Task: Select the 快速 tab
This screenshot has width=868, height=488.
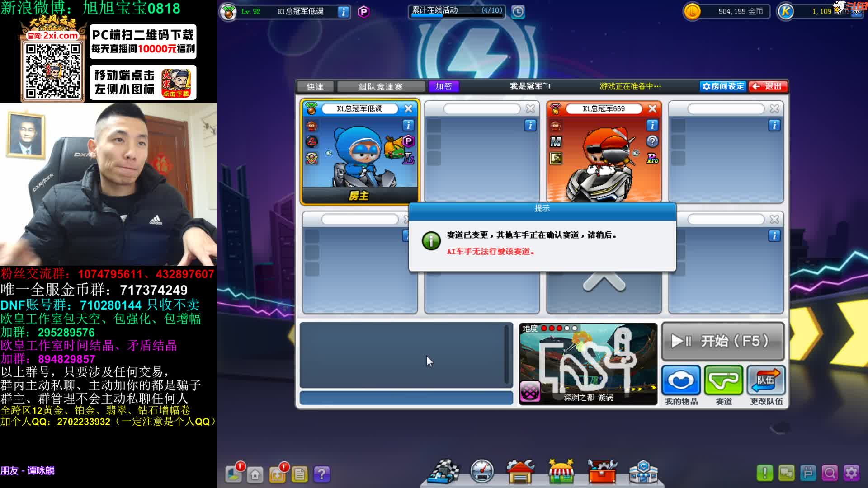Action: tap(316, 86)
